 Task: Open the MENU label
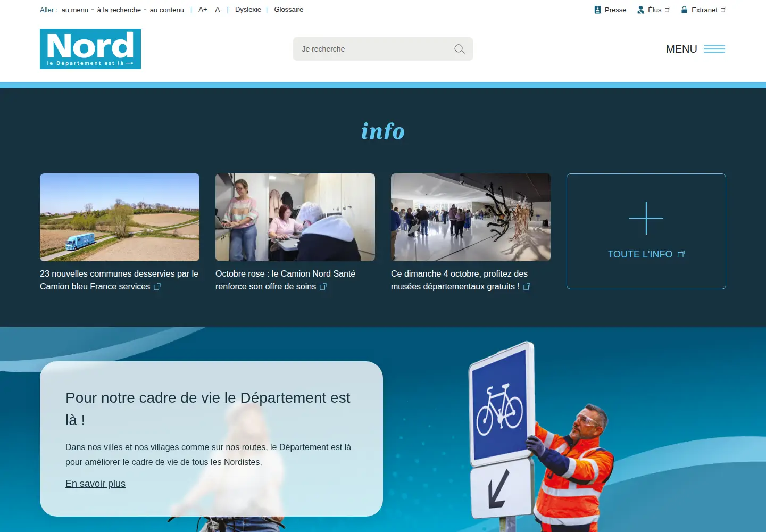click(681, 49)
